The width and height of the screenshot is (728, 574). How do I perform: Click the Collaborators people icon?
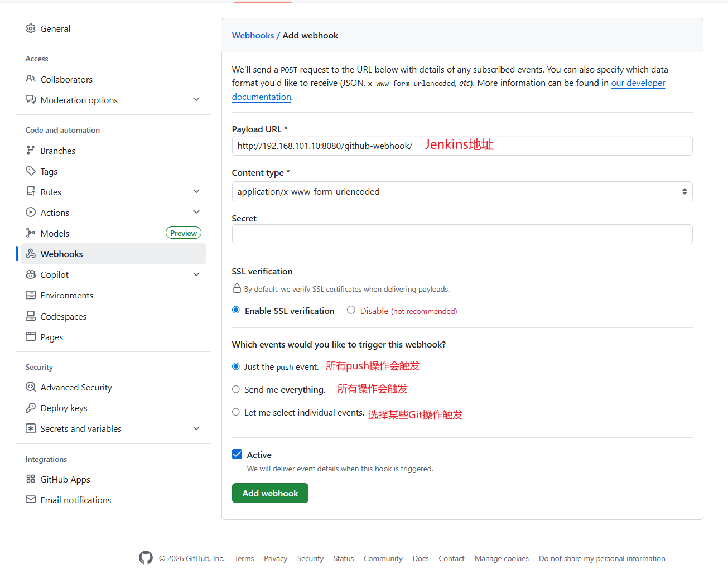[x=31, y=79]
